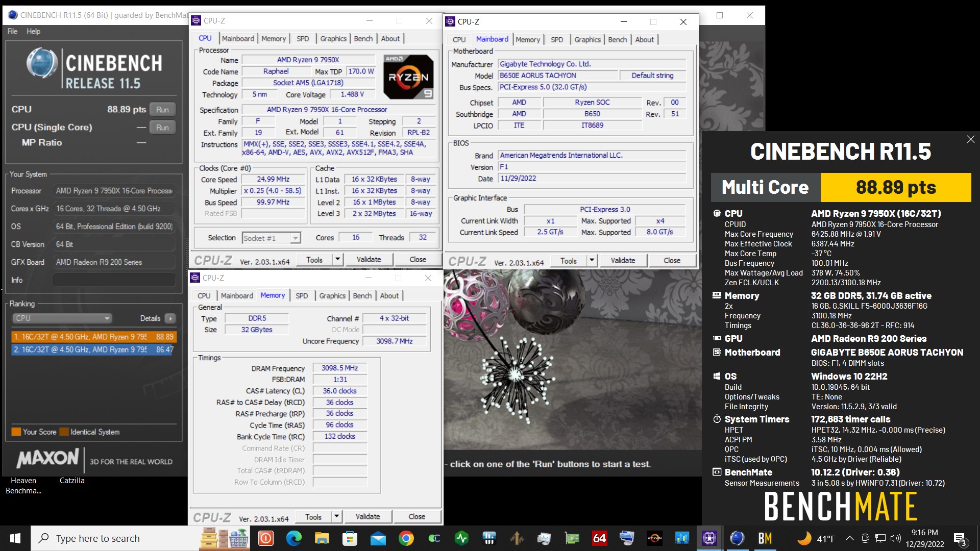Open the Mail app on the taskbar
980x551 pixels.
coord(378,538)
